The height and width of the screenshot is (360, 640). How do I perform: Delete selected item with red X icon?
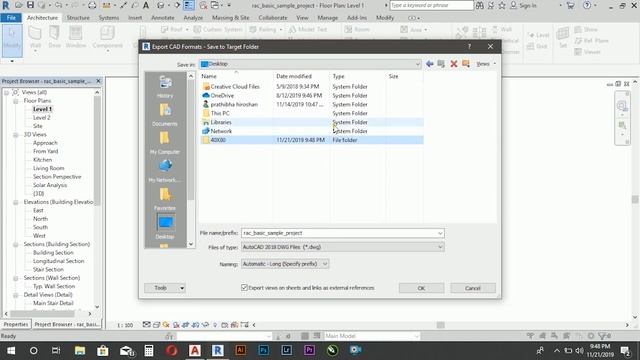[x=453, y=64]
